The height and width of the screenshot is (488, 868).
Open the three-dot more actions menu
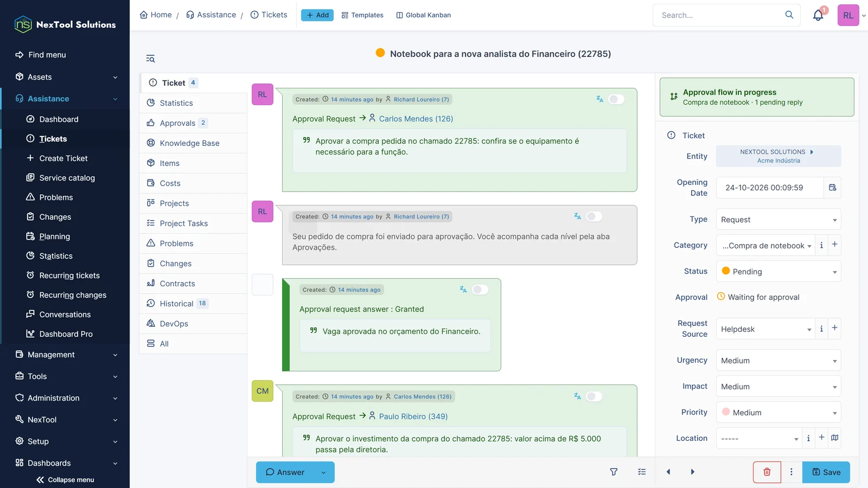tap(792, 472)
